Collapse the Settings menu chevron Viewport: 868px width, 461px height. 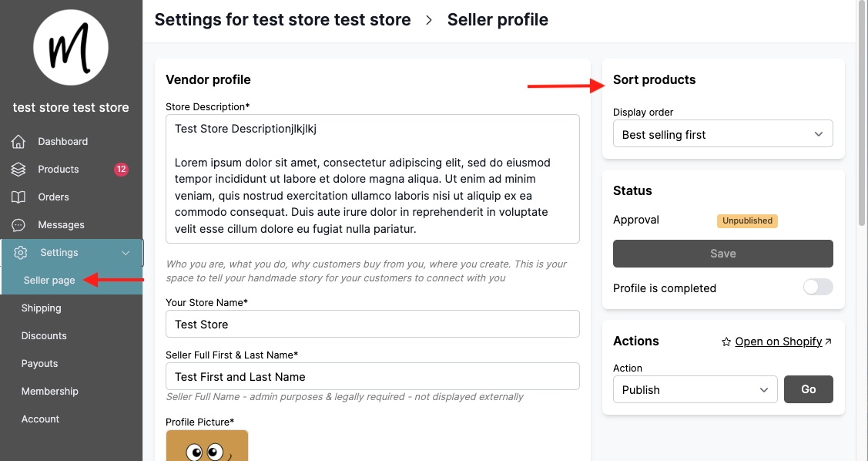tap(126, 253)
